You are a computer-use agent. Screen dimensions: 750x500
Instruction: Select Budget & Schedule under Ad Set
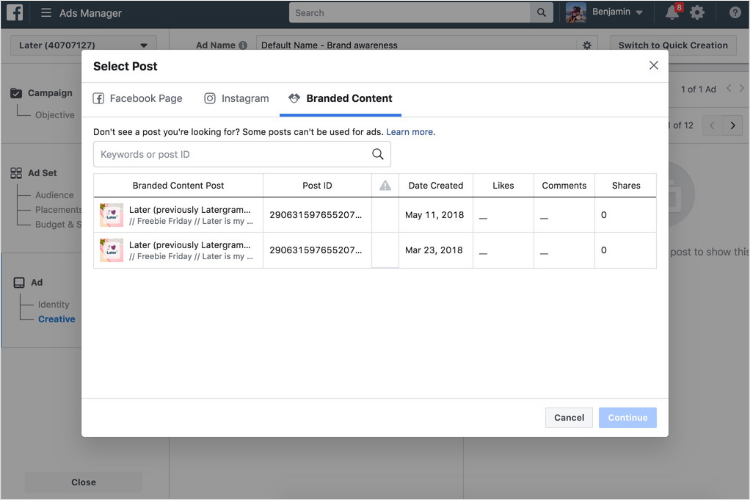tap(58, 224)
